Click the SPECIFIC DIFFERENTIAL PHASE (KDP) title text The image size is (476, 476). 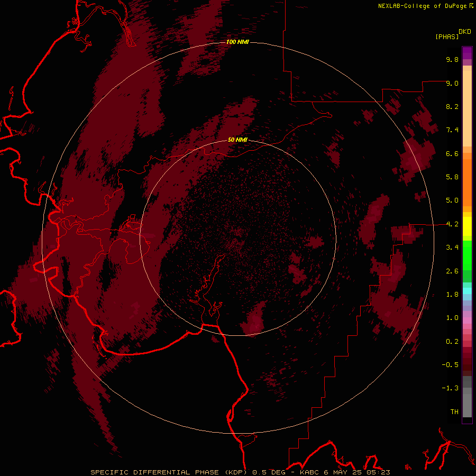[169, 472]
